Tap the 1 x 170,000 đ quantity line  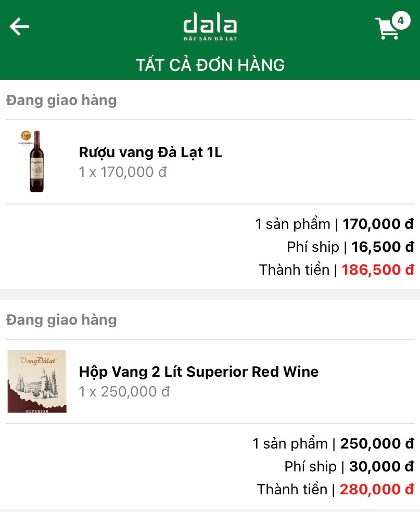click(123, 172)
